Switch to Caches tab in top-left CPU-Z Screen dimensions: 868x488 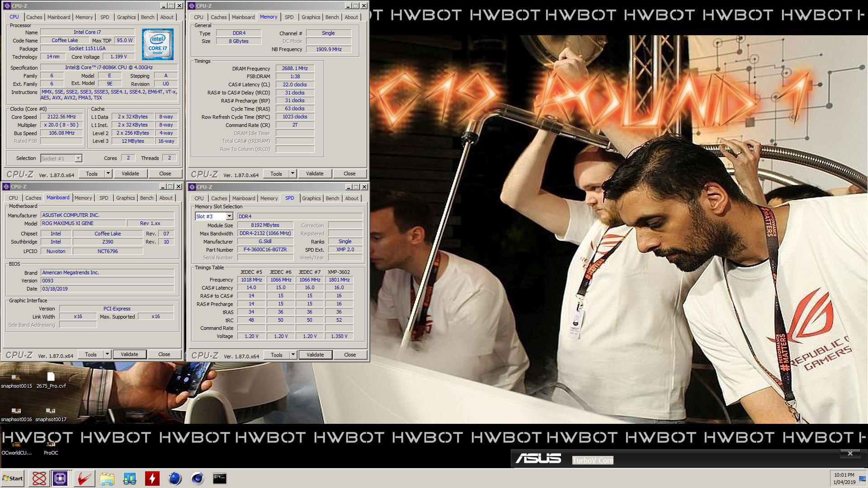pos(34,17)
